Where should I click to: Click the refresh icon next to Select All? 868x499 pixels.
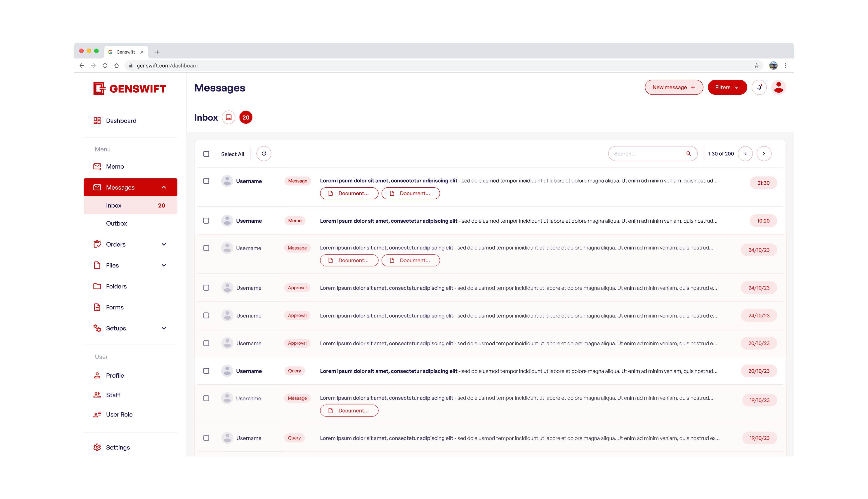tap(264, 153)
